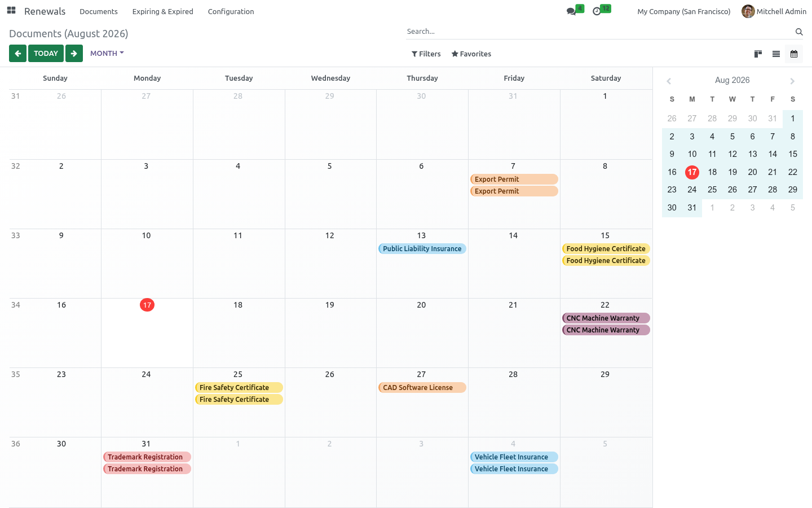Open the Expiring & Expired menu
Screen dimensions: 812x508
pyautogui.click(x=163, y=11)
